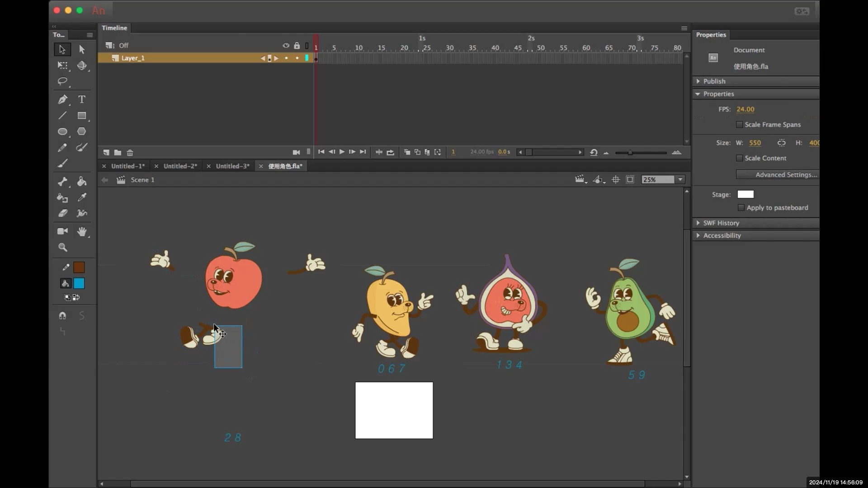This screenshot has width=868, height=488.
Task: Toggle lock all layers icon
Action: click(297, 46)
